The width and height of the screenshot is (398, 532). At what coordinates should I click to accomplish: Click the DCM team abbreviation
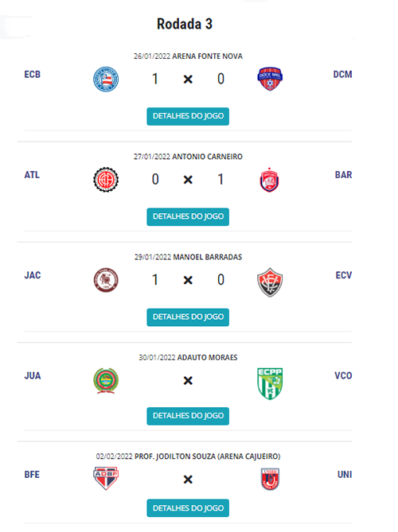[x=342, y=74]
